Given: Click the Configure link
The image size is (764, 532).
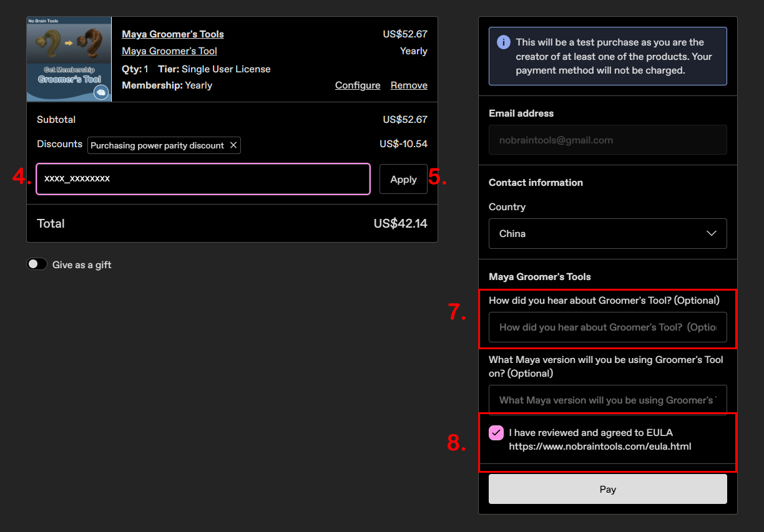Looking at the screenshot, I should pos(358,85).
